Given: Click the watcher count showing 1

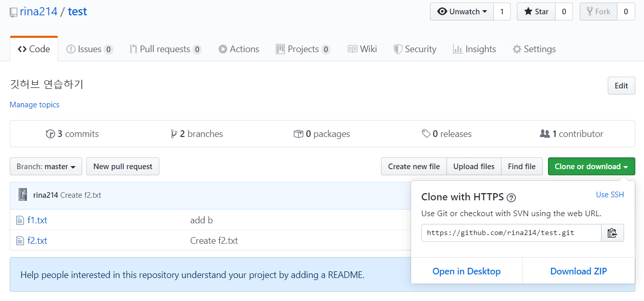Looking at the screenshot, I should [502, 12].
